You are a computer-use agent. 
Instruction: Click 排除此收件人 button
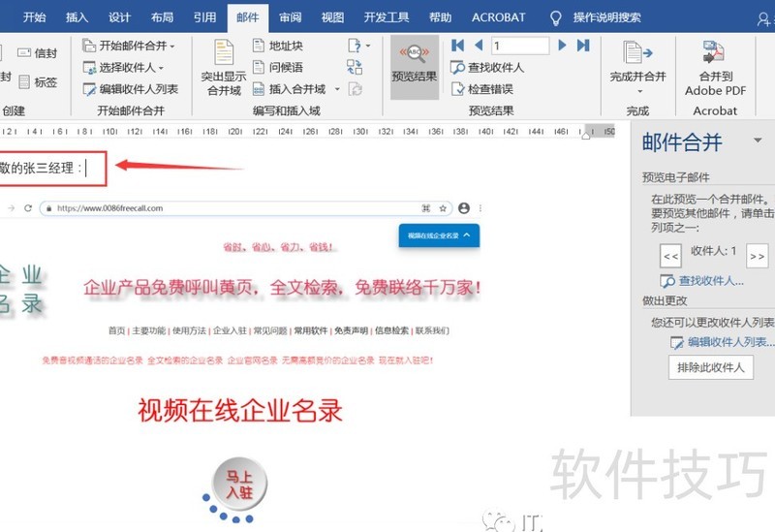tap(711, 367)
